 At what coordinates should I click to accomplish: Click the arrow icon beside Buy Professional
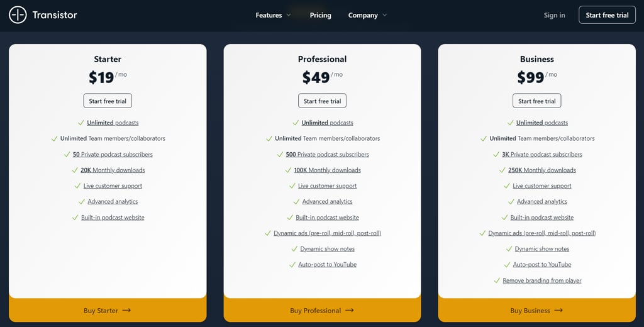(x=350, y=310)
